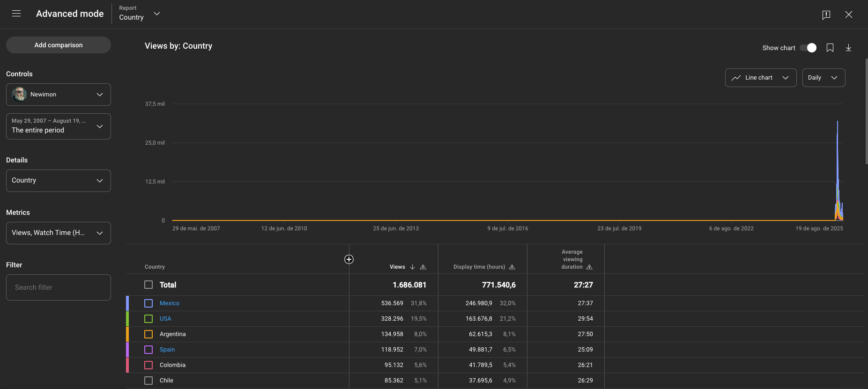868x389 pixels.
Task: Check the Mexico row checkbox
Action: 148,303
